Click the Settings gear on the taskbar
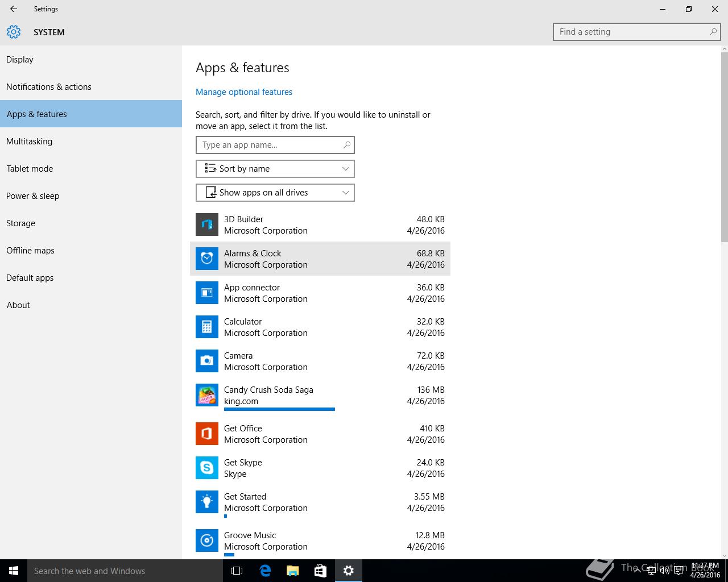Image resolution: width=728 pixels, height=582 pixels. click(x=349, y=571)
